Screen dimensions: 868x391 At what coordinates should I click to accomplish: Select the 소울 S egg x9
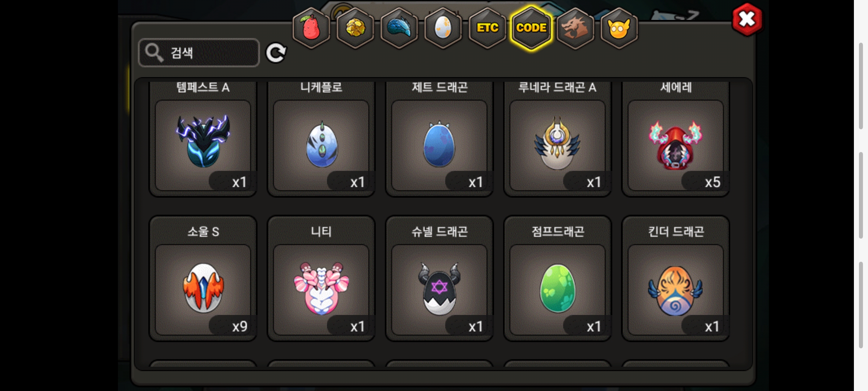tap(203, 279)
